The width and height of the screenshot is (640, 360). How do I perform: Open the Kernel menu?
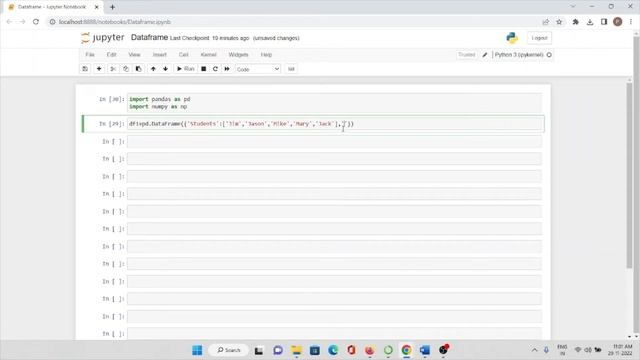(208, 55)
